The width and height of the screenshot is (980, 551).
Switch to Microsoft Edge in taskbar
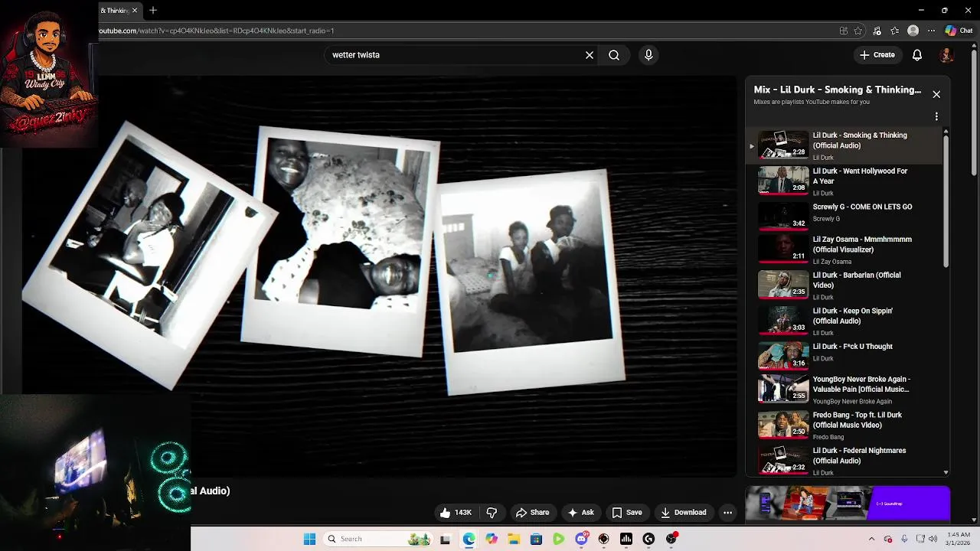point(469,539)
